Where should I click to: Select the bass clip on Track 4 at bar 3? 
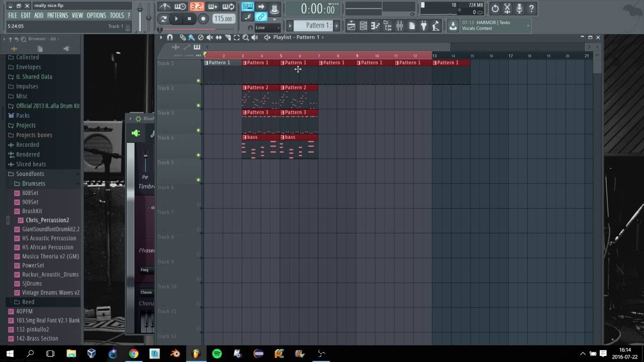click(x=261, y=146)
